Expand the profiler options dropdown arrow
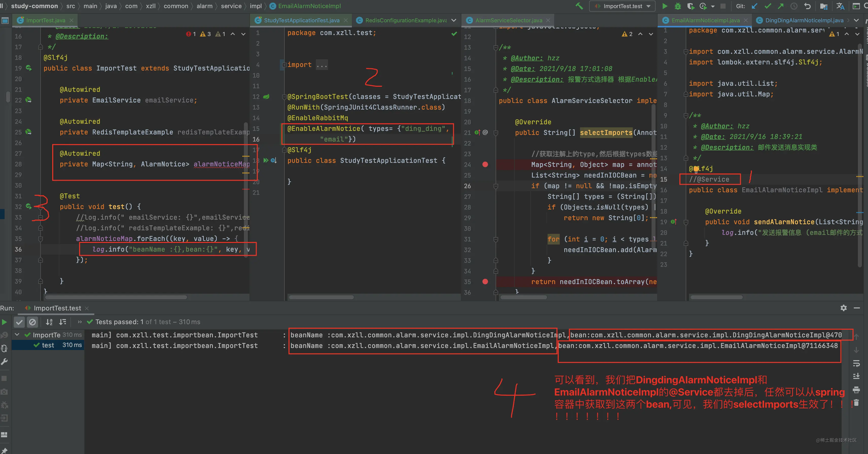868x454 pixels. click(713, 6)
